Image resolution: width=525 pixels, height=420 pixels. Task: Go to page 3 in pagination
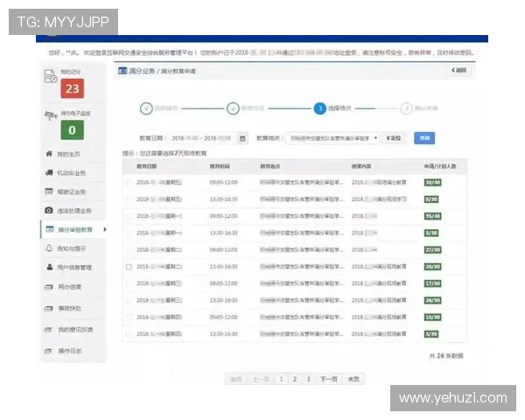coord(308,379)
